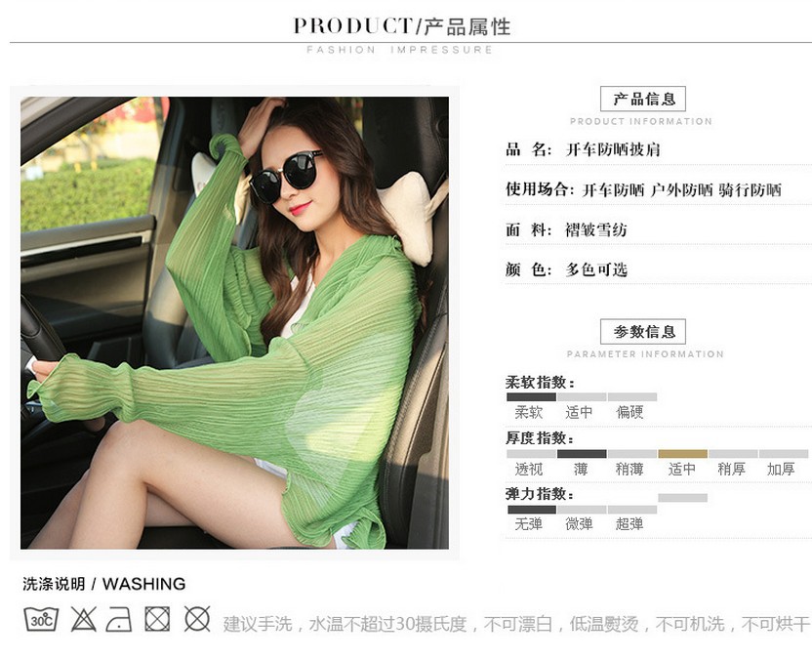Select the gold 适中 thickness bar
The height and width of the screenshot is (659, 812).
pyautogui.click(x=682, y=454)
